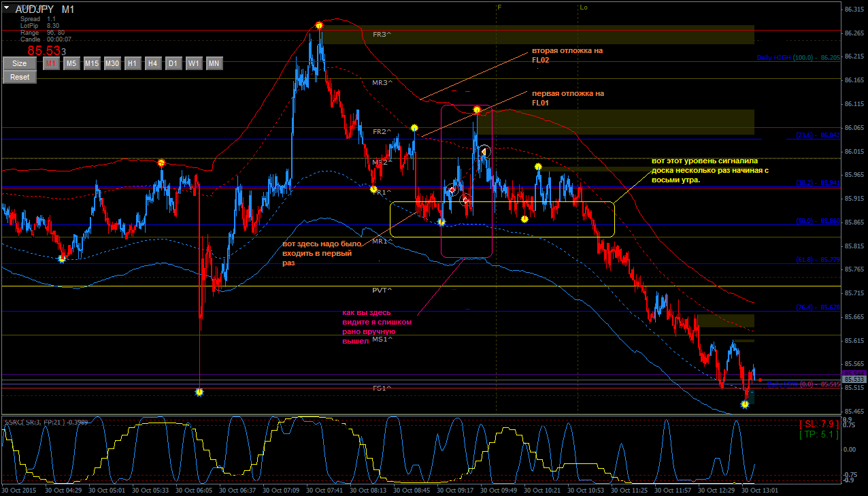Viewport: 868px width, 496px height.
Task: Switch to the MN timeframe
Action: [x=214, y=63]
